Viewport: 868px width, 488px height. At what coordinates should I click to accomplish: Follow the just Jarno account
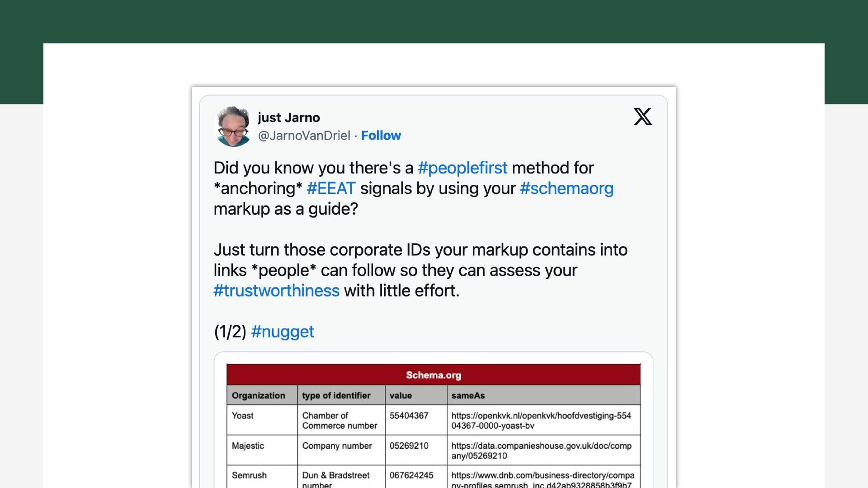pyautogui.click(x=381, y=136)
